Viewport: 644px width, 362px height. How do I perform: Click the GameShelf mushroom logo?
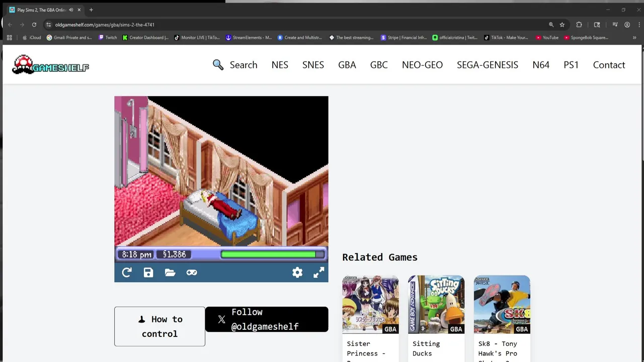(50, 65)
